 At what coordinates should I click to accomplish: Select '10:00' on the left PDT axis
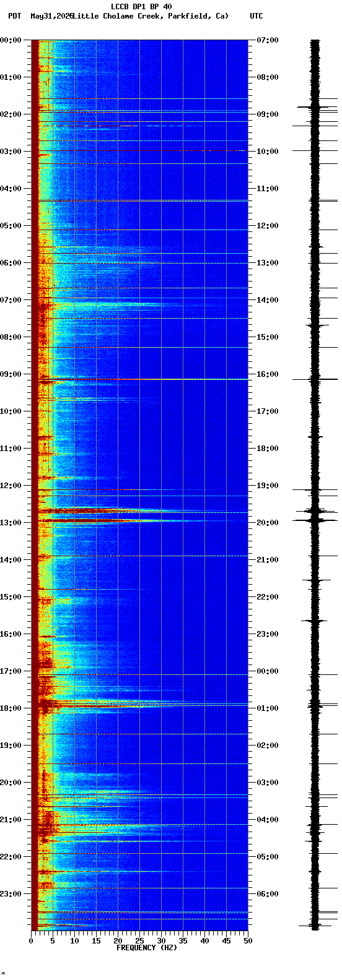[x=11, y=411]
